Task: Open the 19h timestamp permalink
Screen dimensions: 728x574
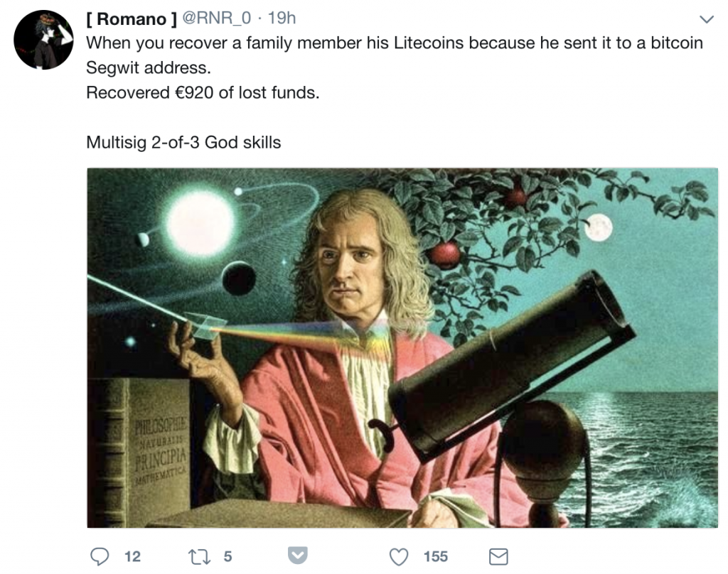Action: [x=282, y=18]
